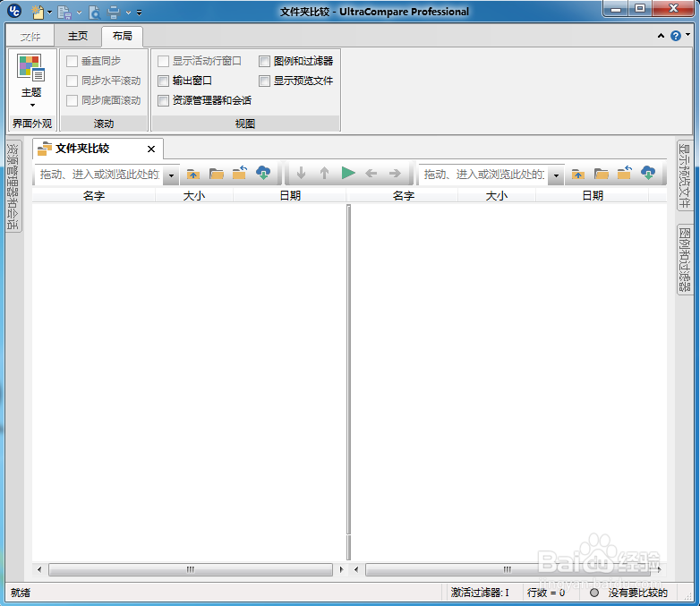Viewport: 700px width, 606px height.
Task: Open the 主题 theme icon
Action: (x=30, y=68)
